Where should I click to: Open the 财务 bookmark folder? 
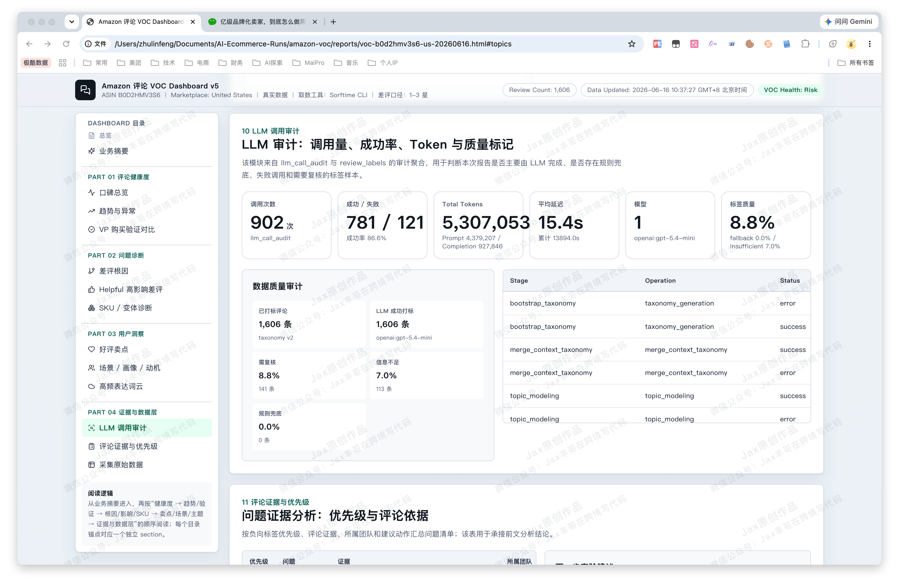[x=231, y=63]
